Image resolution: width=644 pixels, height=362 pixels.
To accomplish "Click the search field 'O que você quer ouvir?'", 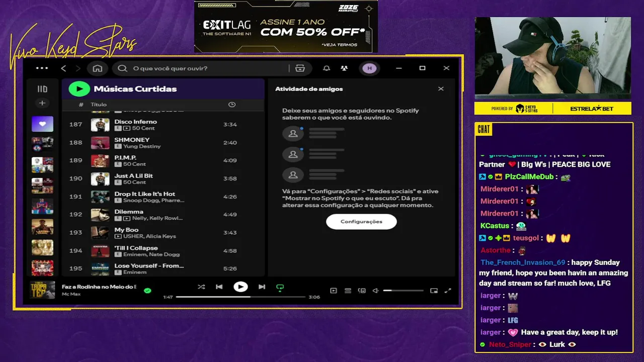I will point(210,68).
